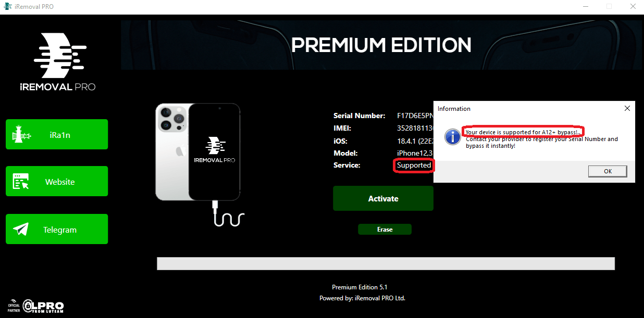644x318 pixels.
Task: Click the Telegram paper-plane icon
Action: [21, 230]
